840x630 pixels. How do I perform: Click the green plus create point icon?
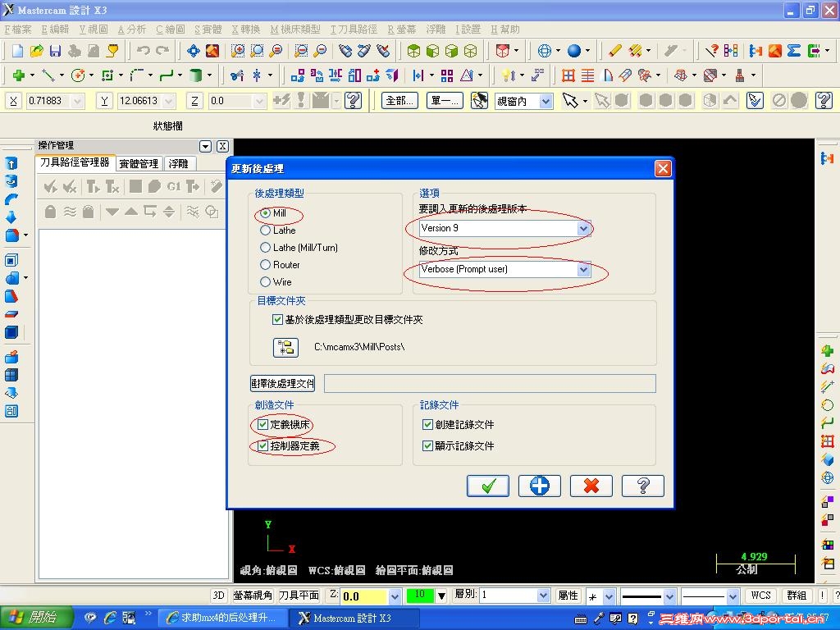(19, 75)
